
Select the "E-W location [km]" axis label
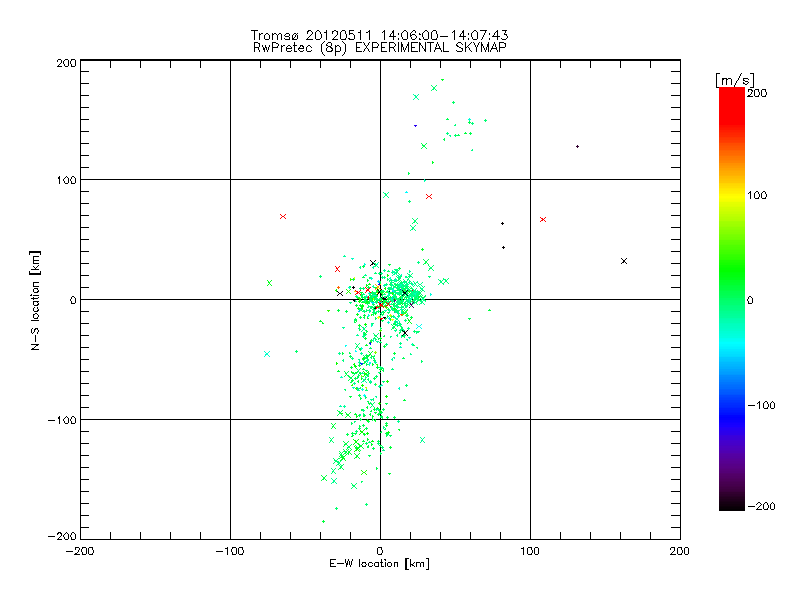tap(379, 564)
